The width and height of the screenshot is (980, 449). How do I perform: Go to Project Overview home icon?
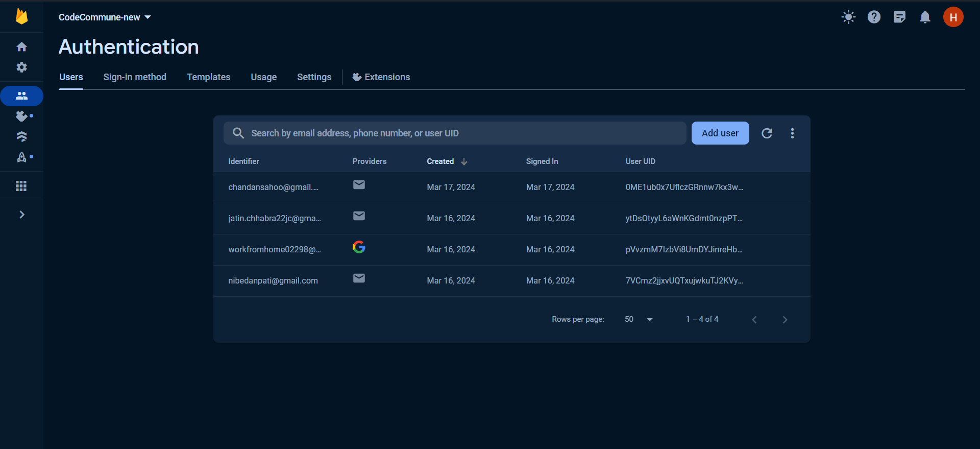click(x=21, y=47)
